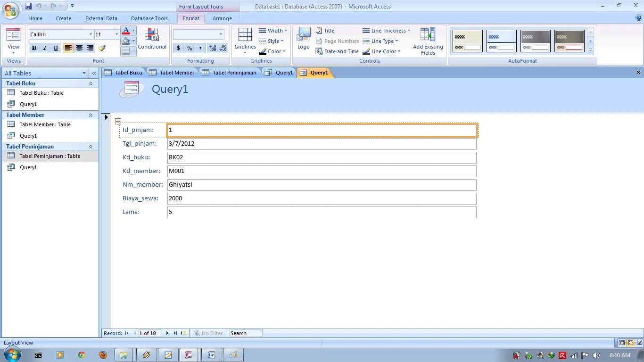Screen dimensions: 644x362
Task: Open the font size combo box
Action: tap(116, 34)
